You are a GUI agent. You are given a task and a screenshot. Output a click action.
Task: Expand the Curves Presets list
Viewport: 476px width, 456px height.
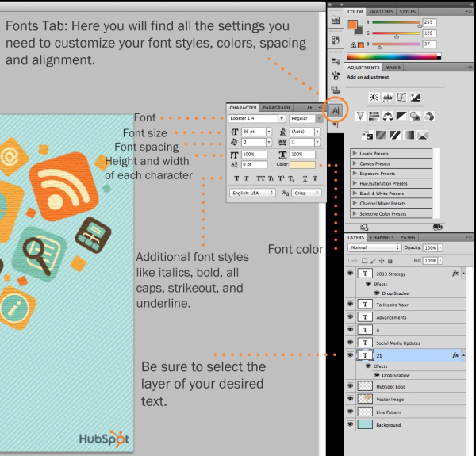point(355,163)
